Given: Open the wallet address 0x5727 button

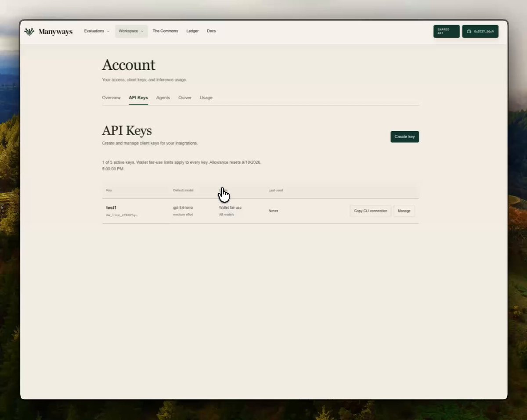Looking at the screenshot, I should coord(480,31).
